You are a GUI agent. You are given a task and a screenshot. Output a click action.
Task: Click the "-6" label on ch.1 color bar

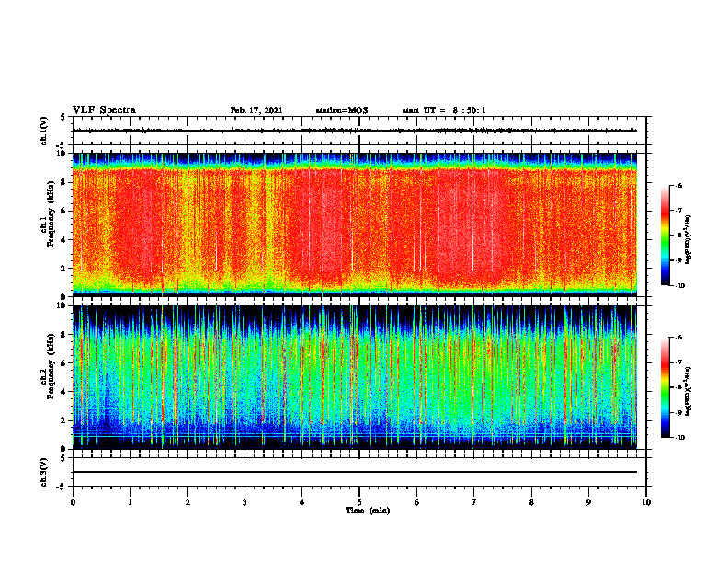678,185
